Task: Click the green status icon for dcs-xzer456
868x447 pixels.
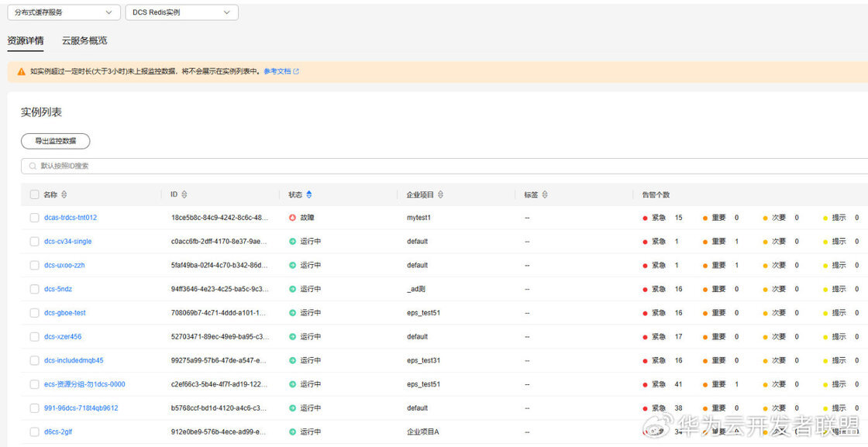Action: coord(293,337)
